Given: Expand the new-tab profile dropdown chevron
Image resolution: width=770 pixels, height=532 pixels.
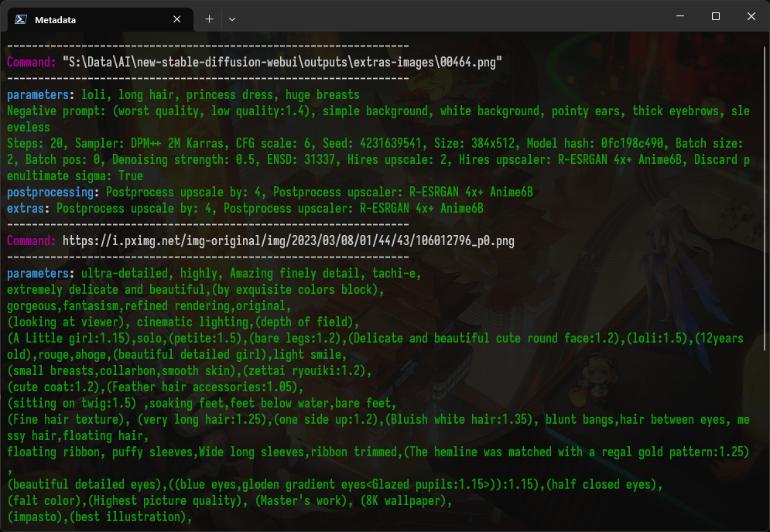Looking at the screenshot, I should [232, 19].
